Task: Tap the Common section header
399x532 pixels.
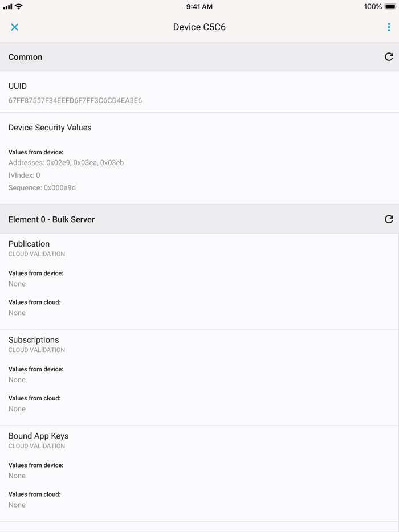Action: click(x=26, y=57)
